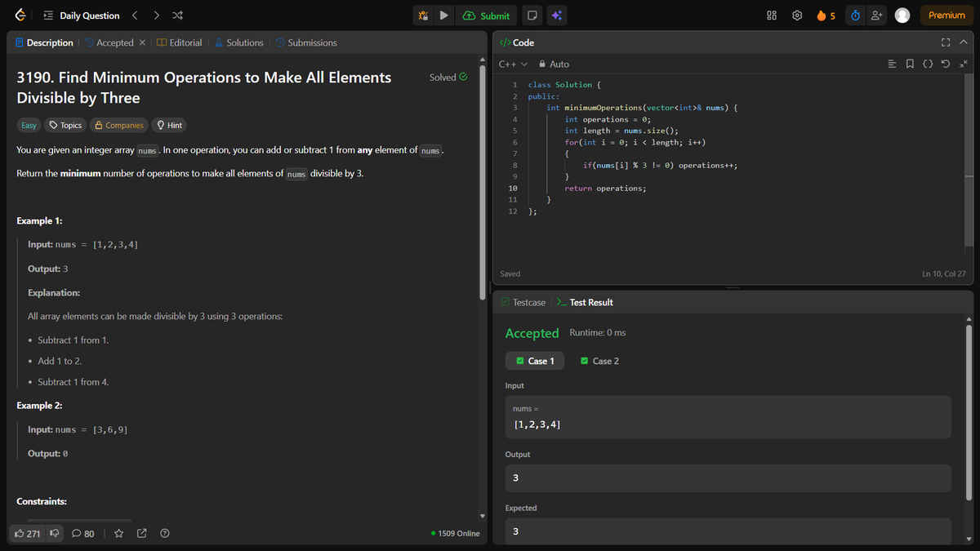This screenshot has height=551, width=980.
Task: Open settings gear icon
Action: tap(798, 16)
